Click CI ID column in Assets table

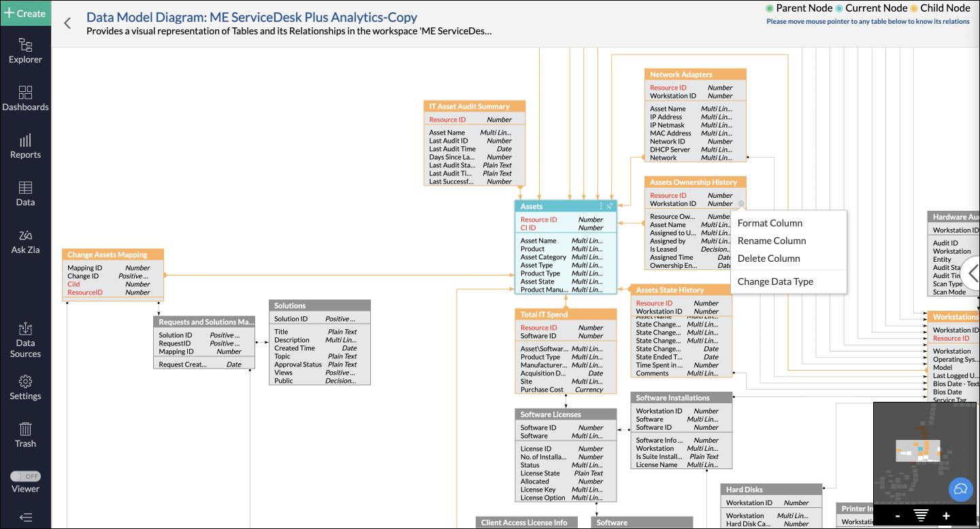point(566,228)
